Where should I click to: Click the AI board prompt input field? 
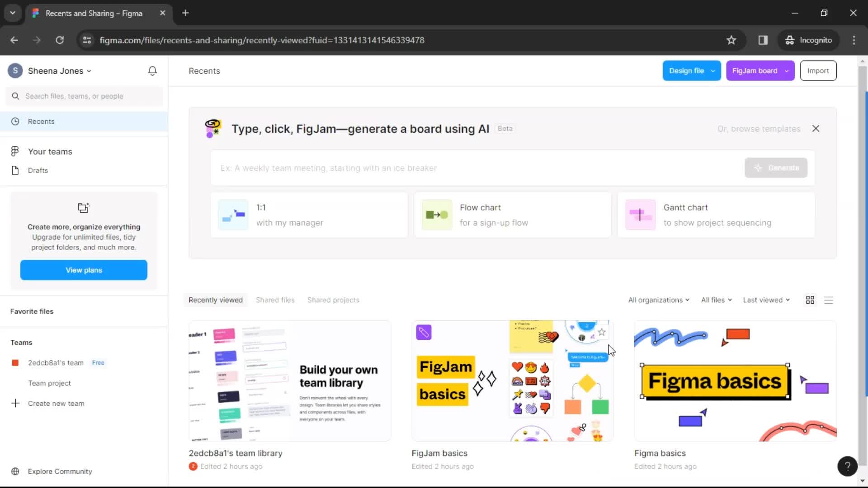pyautogui.click(x=477, y=168)
